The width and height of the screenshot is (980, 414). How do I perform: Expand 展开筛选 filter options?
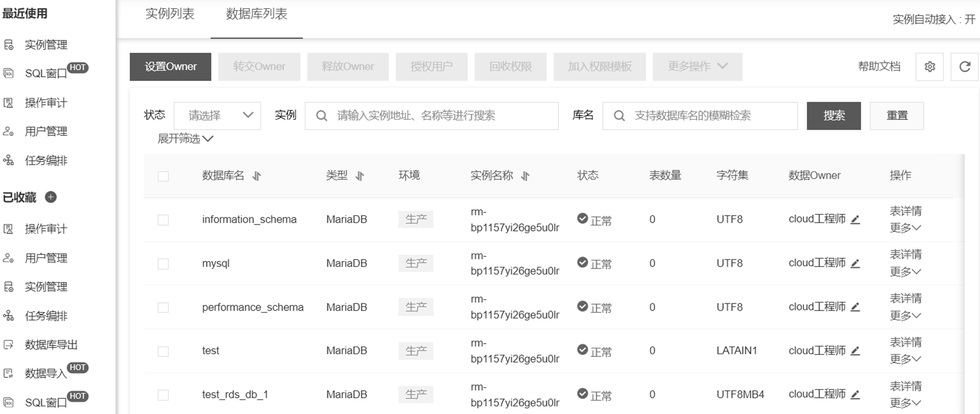pyautogui.click(x=185, y=138)
